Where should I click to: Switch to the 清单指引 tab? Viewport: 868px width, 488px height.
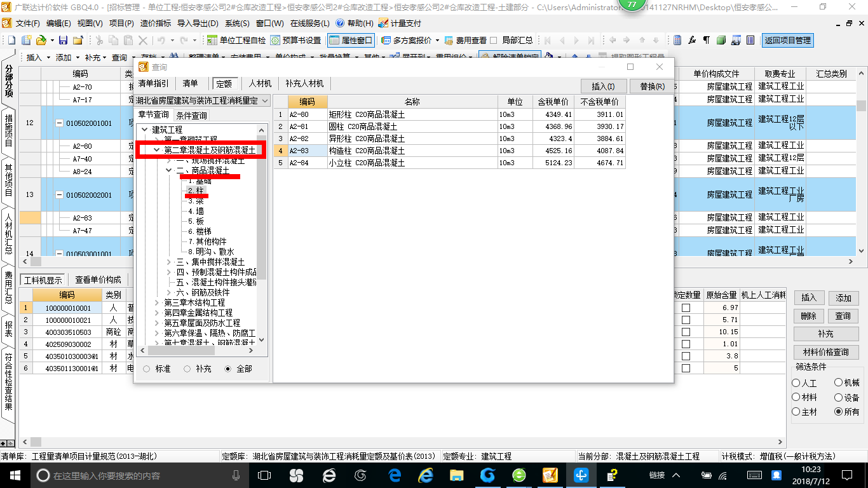pos(154,83)
